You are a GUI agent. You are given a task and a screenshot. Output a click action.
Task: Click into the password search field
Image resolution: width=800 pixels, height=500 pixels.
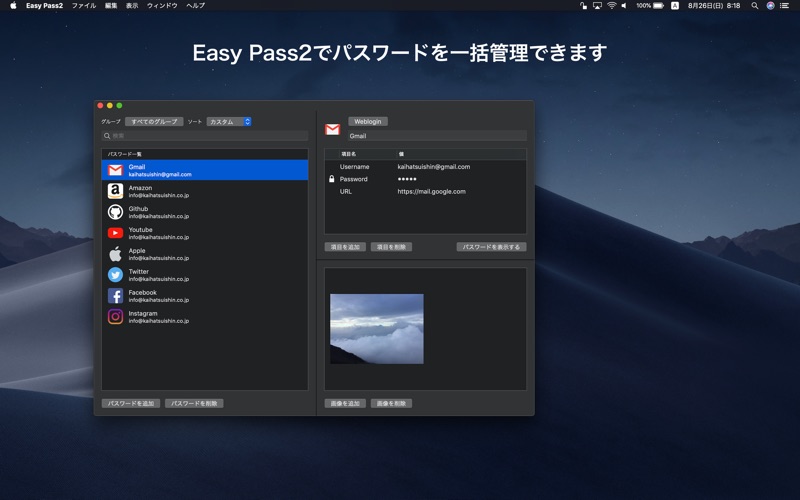coord(205,136)
